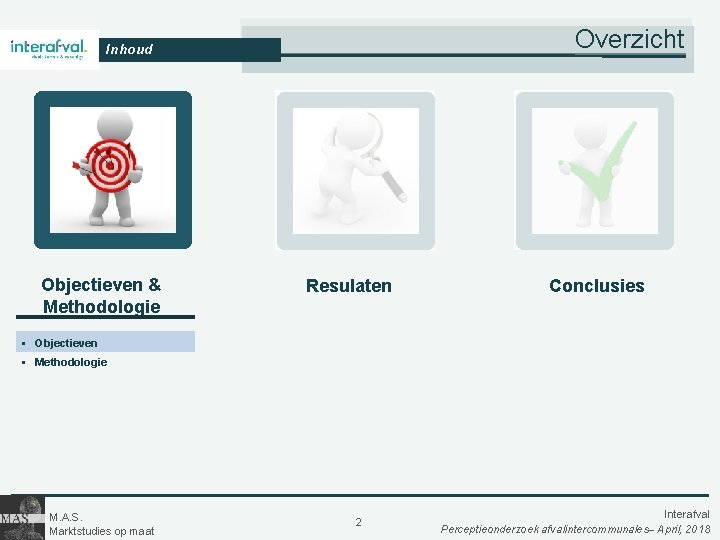The width and height of the screenshot is (720, 540).
Task: Click the Marktstudies op maat footer text
Action: 101,531
